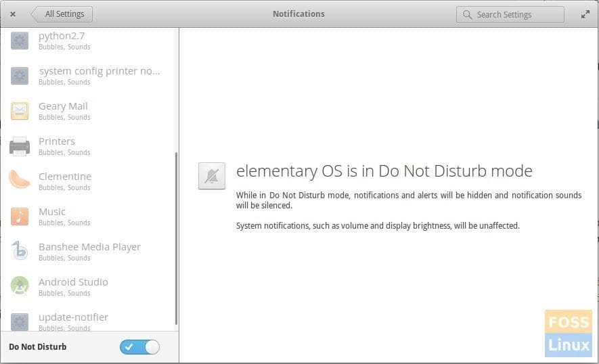Click the Android Studio icon
This screenshot has height=364, width=599.
point(20,286)
